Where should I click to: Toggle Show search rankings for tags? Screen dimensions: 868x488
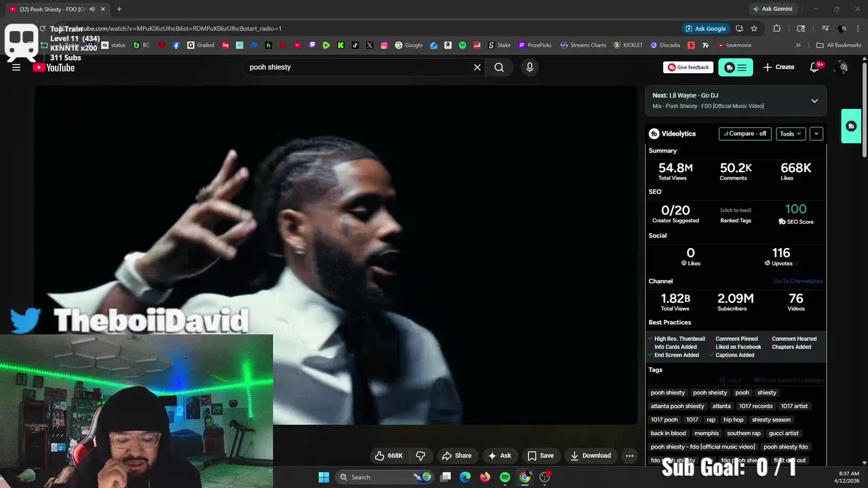coord(787,380)
